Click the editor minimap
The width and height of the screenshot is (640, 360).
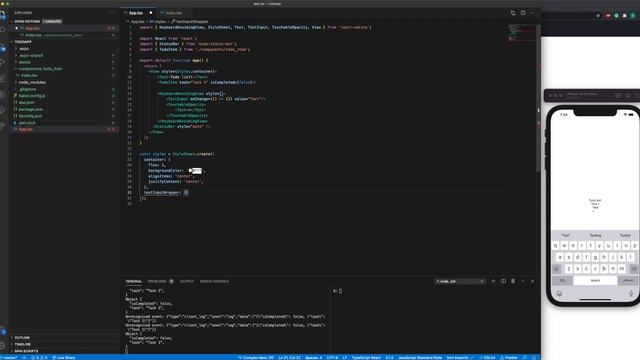tap(521, 33)
